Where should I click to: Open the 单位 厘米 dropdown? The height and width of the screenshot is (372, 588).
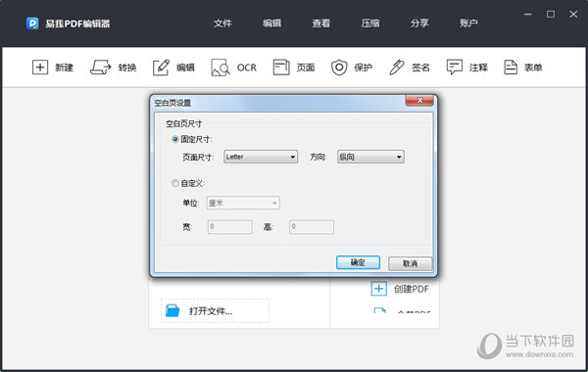point(243,203)
